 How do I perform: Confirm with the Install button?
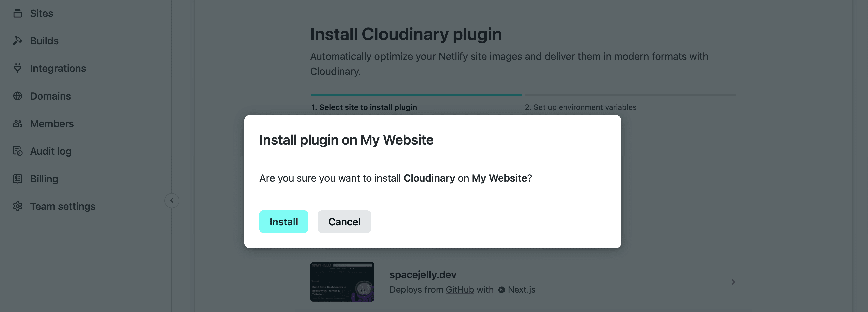pyautogui.click(x=283, y=222)
